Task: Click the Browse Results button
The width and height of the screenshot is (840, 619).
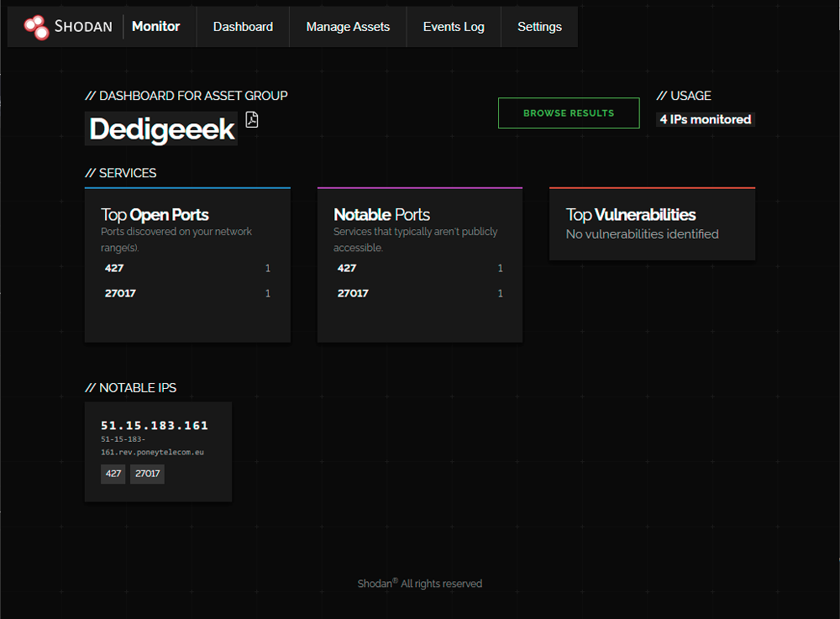Action: click(569, 113)
